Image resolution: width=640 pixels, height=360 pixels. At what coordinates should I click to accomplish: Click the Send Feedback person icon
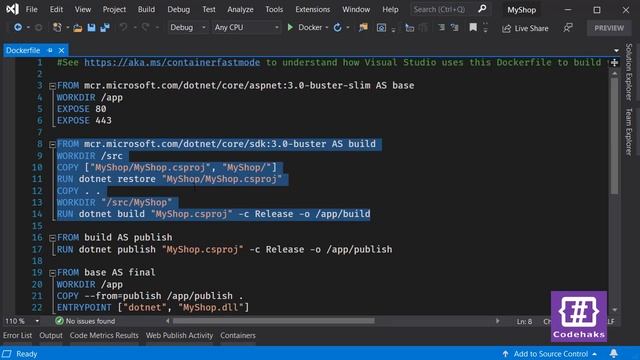click(567, 28)
